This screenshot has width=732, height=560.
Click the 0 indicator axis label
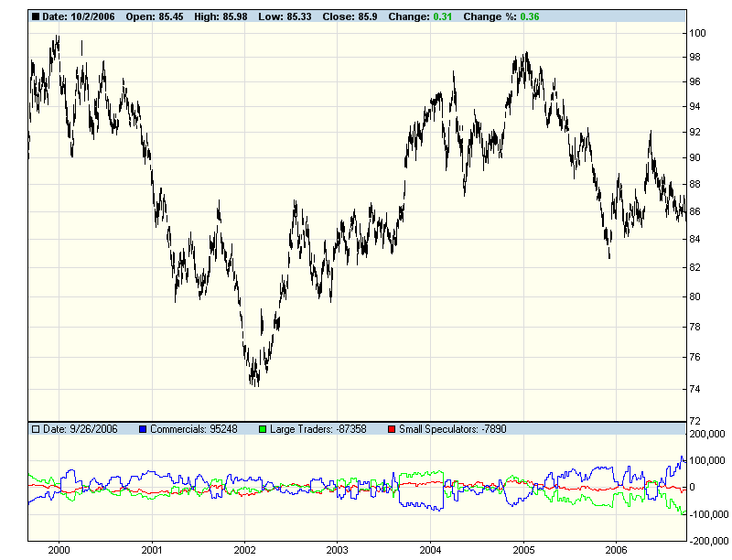[693, 487]
